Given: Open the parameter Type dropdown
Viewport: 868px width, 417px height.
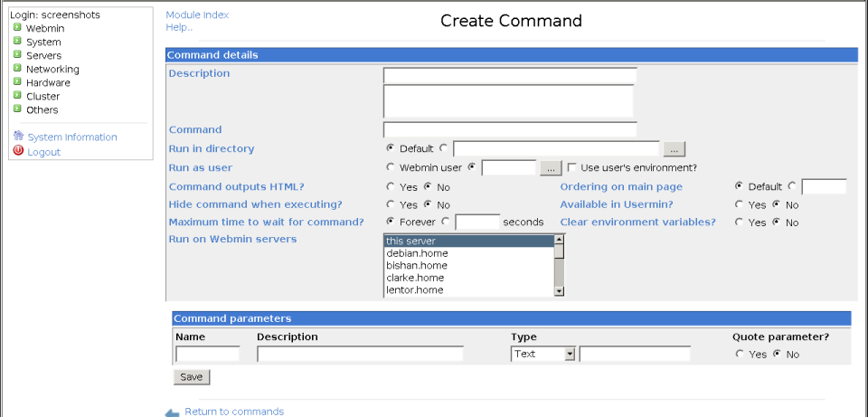Looking at the screenshot, I should (570, 354).
